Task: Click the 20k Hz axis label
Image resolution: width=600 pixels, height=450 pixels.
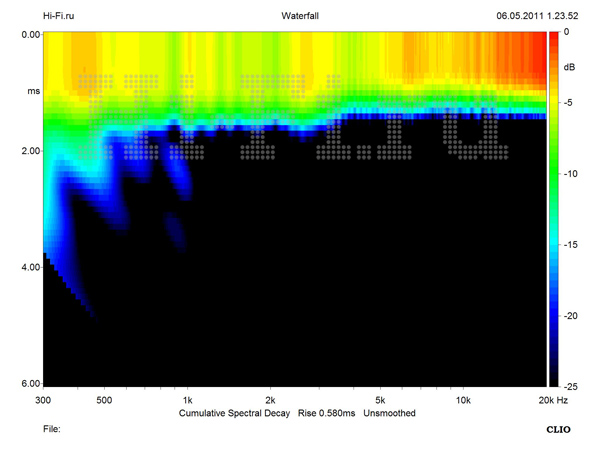Action: pos(553,399)
